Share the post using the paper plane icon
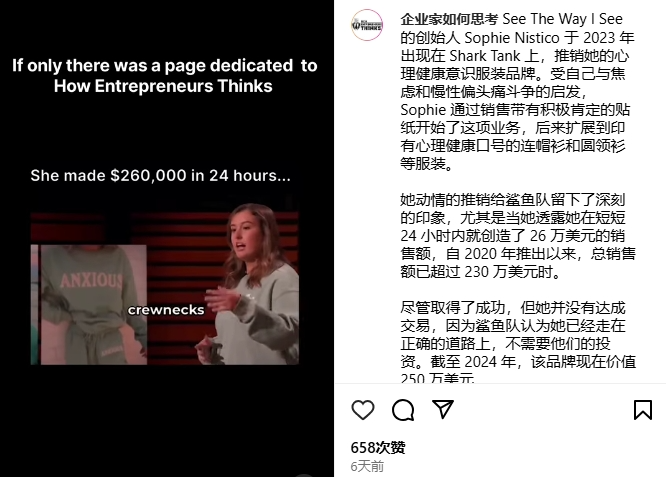Screen dimensions: 666x477 pos(443,409)
